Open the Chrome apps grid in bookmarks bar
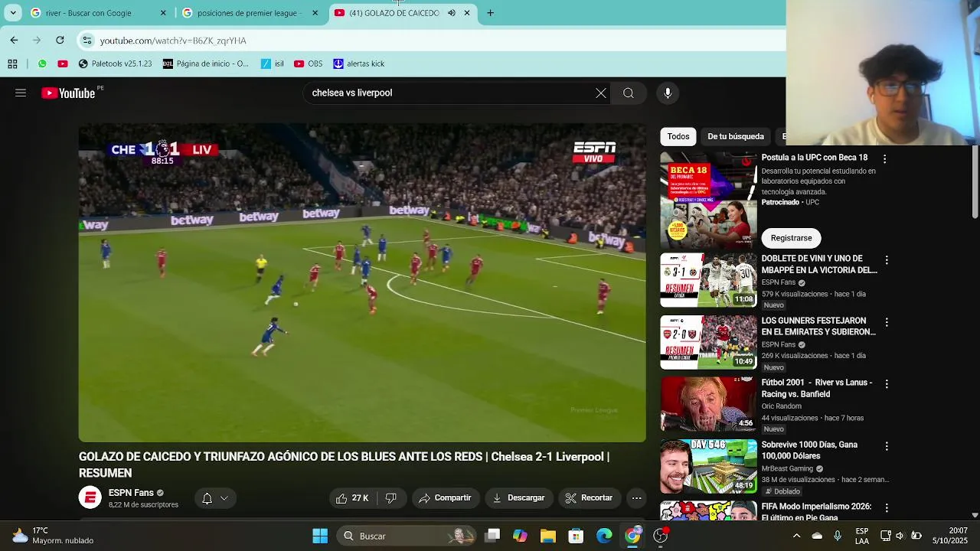This screenshot has height=551, width=980. [13, 64]
